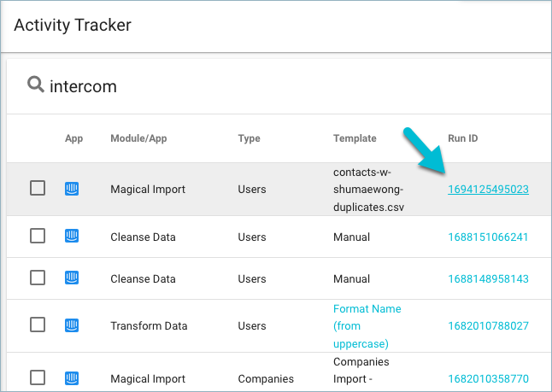Click Intercom icon in the Companies import row
The height and width of the screenshot is (392, 552).
point(72,378)
